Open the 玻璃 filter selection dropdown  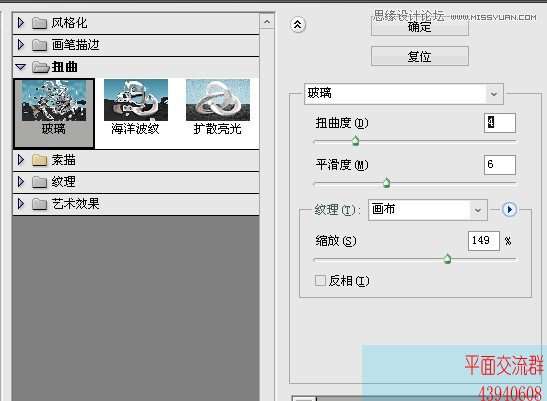click(404, 94)
